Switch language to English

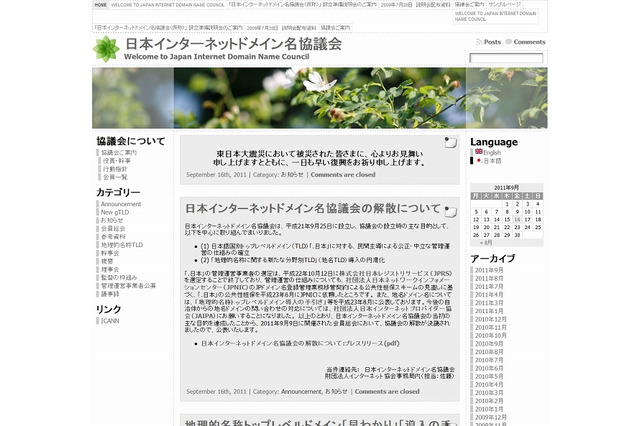coord(492,152)
